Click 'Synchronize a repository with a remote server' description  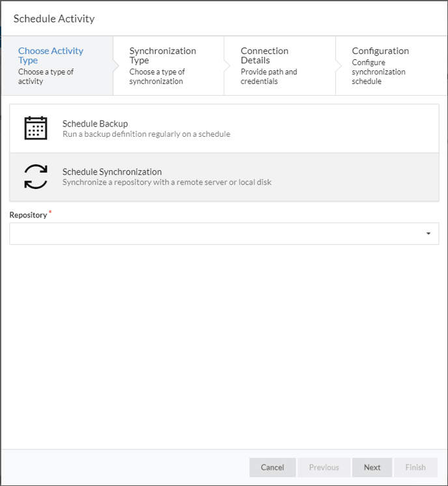pyautogui.click(x=167, y=182)
